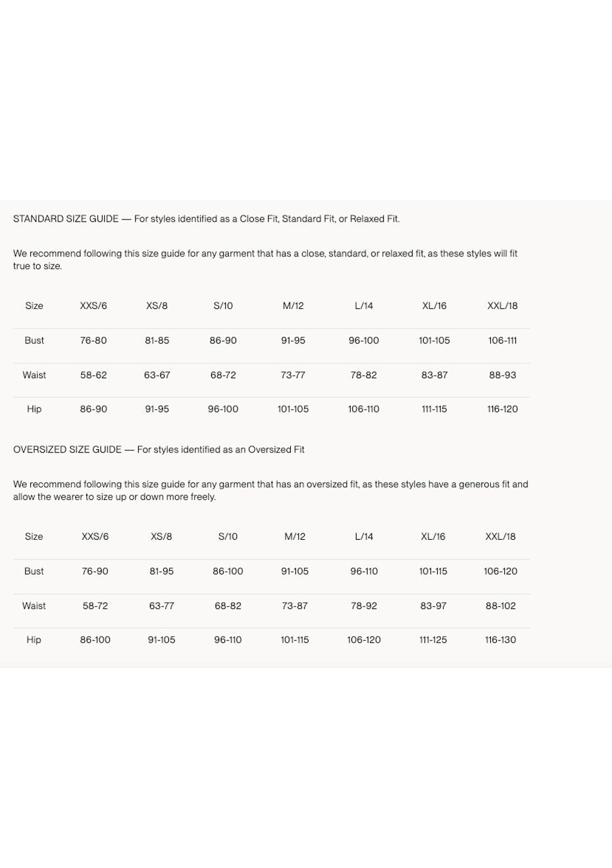Click the oversized waist value 63-77
This screenshot has height=868, width=612.
(161, 606)
